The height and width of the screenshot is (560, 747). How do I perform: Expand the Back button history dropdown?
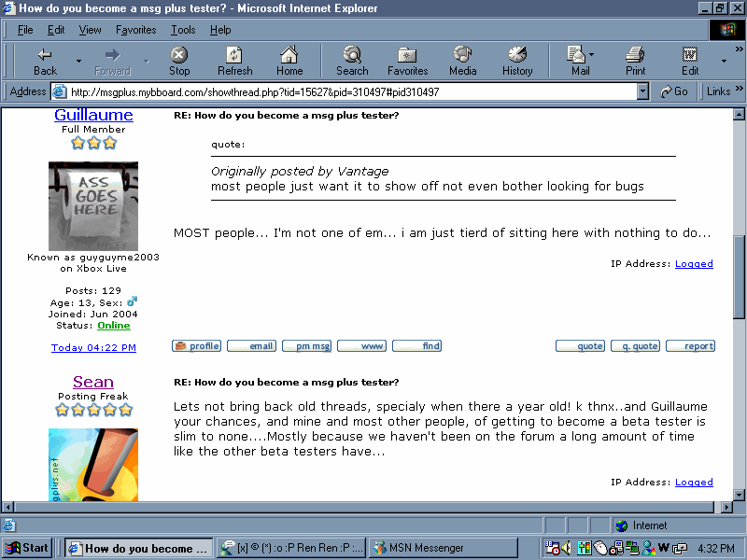(x=78, y=62)
